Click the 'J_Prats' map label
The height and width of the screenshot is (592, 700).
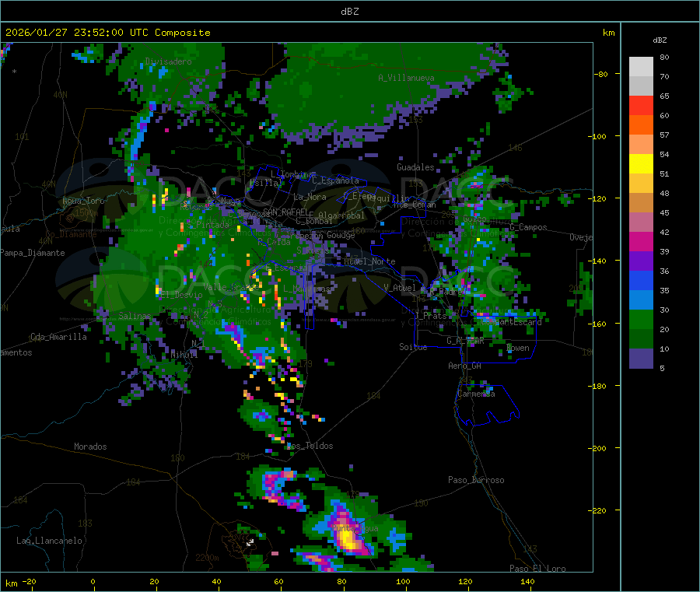431,316
